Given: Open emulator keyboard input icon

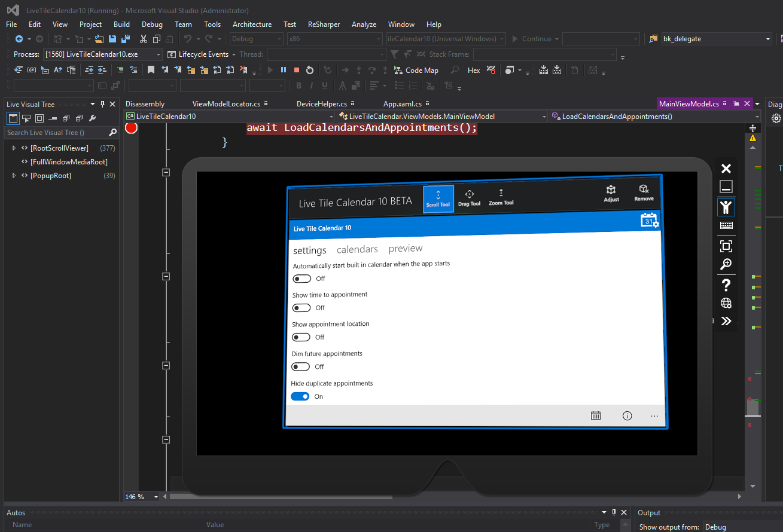Looking at the screenshot, I should [726, 226].
